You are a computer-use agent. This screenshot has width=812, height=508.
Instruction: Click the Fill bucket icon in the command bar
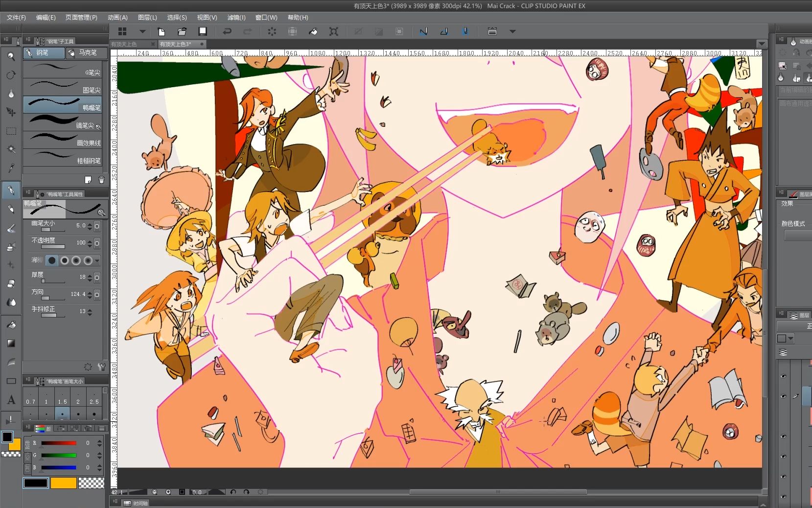pos(313,31)
